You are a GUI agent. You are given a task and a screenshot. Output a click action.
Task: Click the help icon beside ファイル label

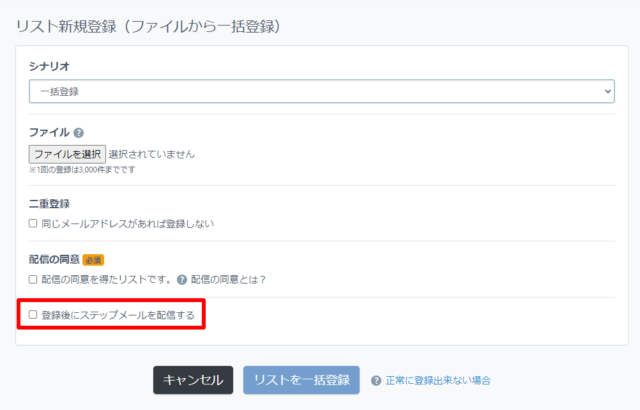79,133
